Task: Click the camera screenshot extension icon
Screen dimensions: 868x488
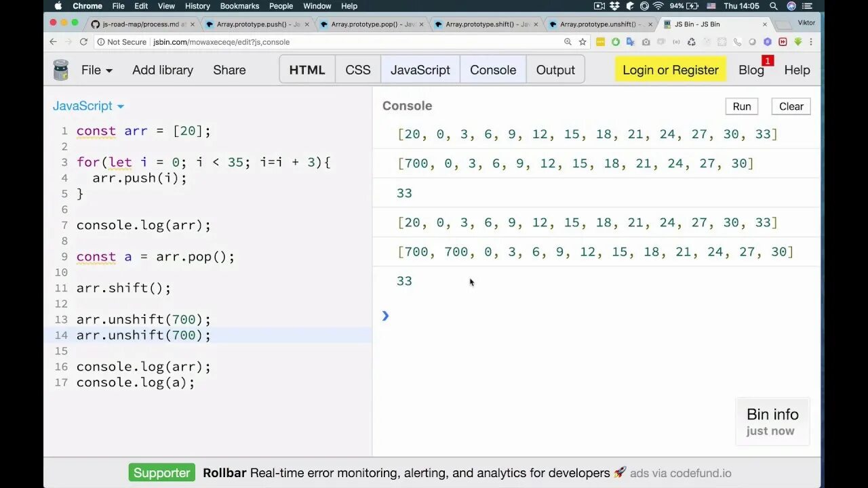Action: [x=646, y=42]
